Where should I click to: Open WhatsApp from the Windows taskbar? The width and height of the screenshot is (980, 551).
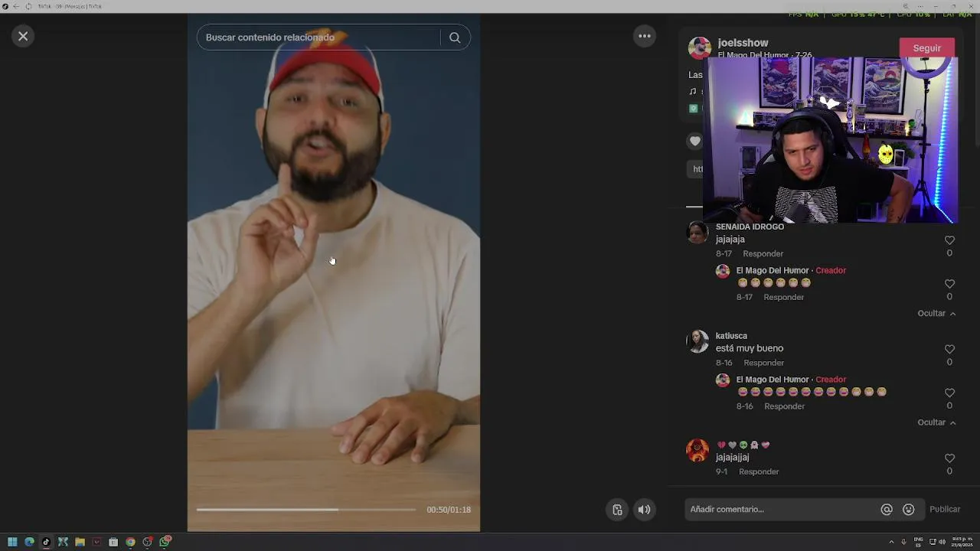165,542
